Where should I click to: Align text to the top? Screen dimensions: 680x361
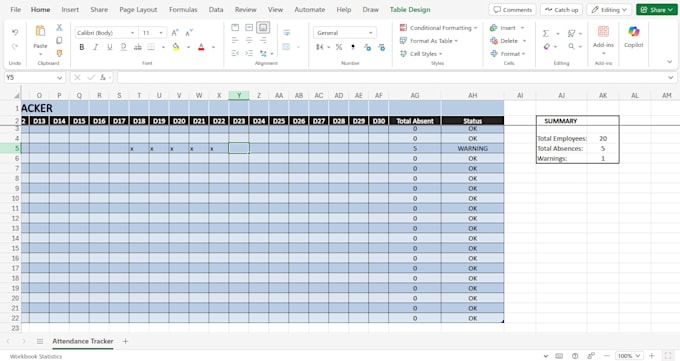point(235,27)
